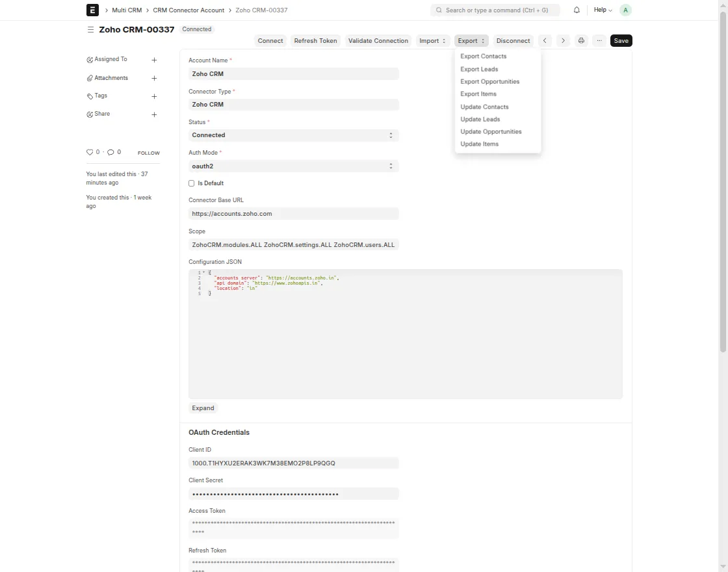Edit the Scope field

[x=293, y=244]
